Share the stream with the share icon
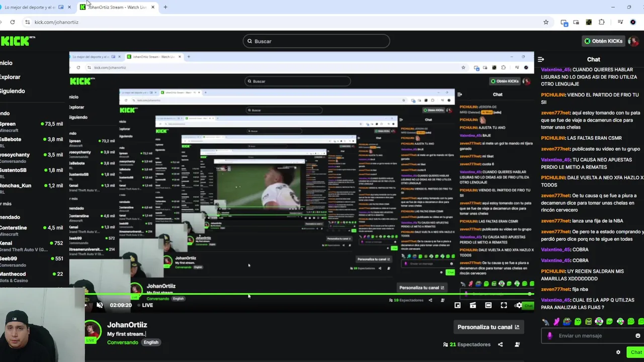 (x=500, y=344)
